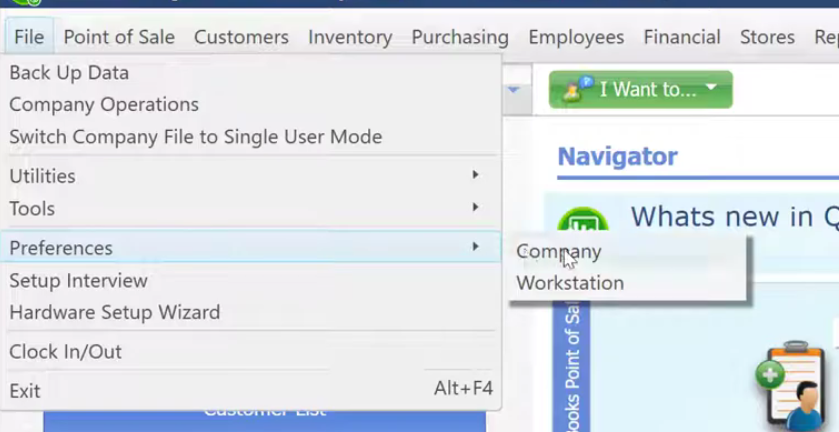Launch the Setup Interview
Image resolution: width=839 pixels, height=432 pixels.
tap(250, 281)
